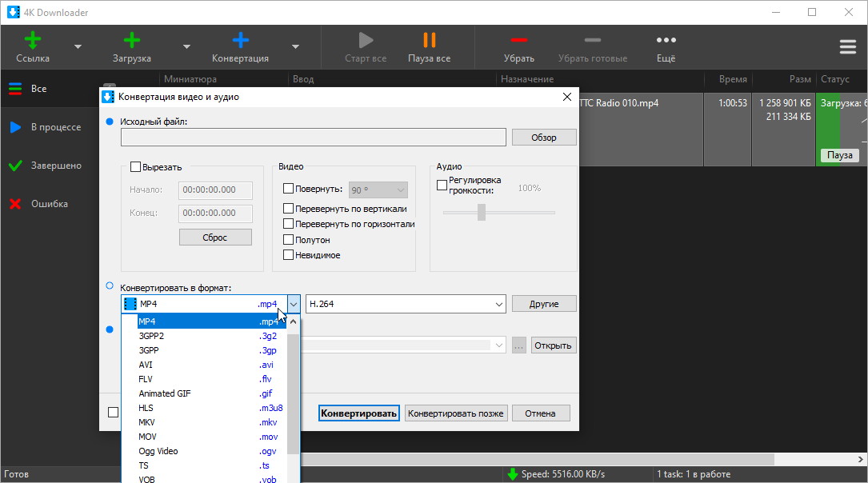Enable the Невидимое checkbox
This screenshot has height=483, width=868.
point(289,255)
